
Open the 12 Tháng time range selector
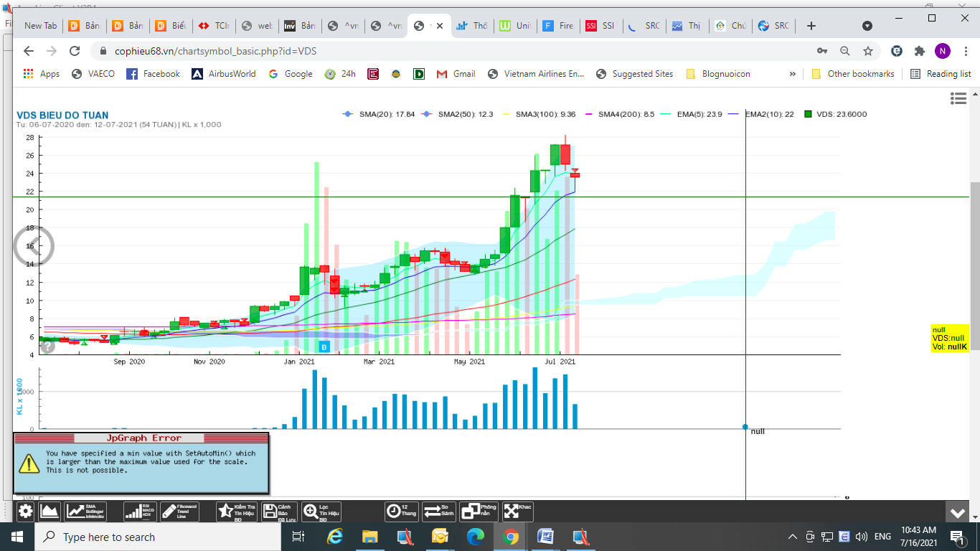(x=402, y=512)
